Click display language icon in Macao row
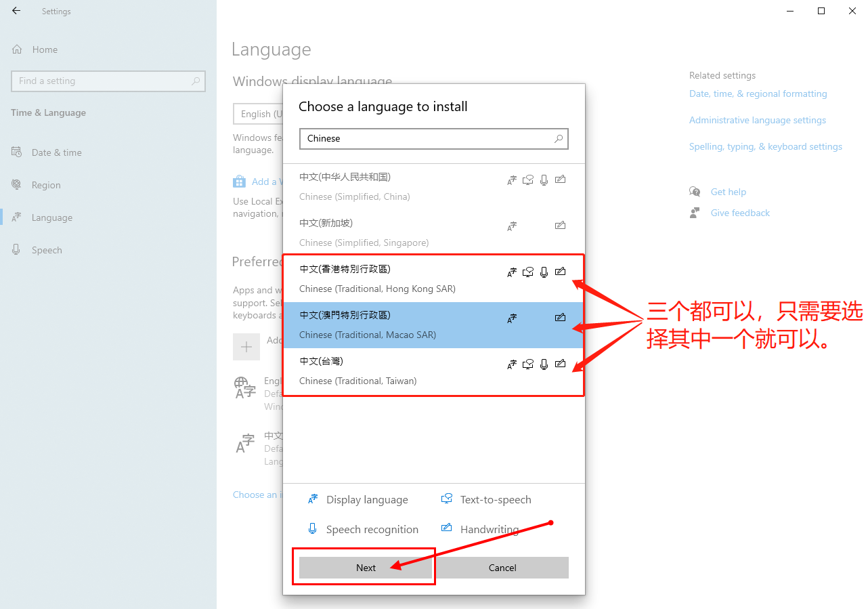Image resolution: width=868 pixels, height=609 pixels. (x=512, y=318)
